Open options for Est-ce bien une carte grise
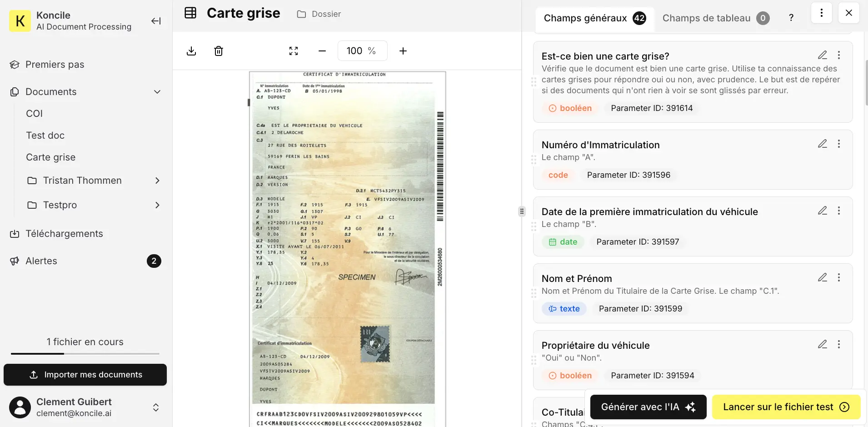 839,55
